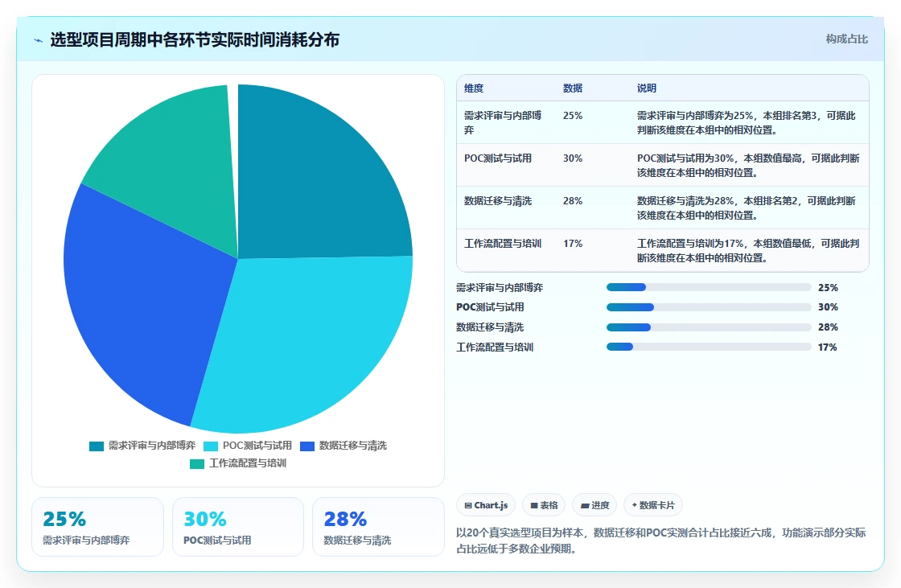Click the 数据迁移与清洗 progress bar
901x588 pixels.
pyautogui.click(x=709, y=327)
